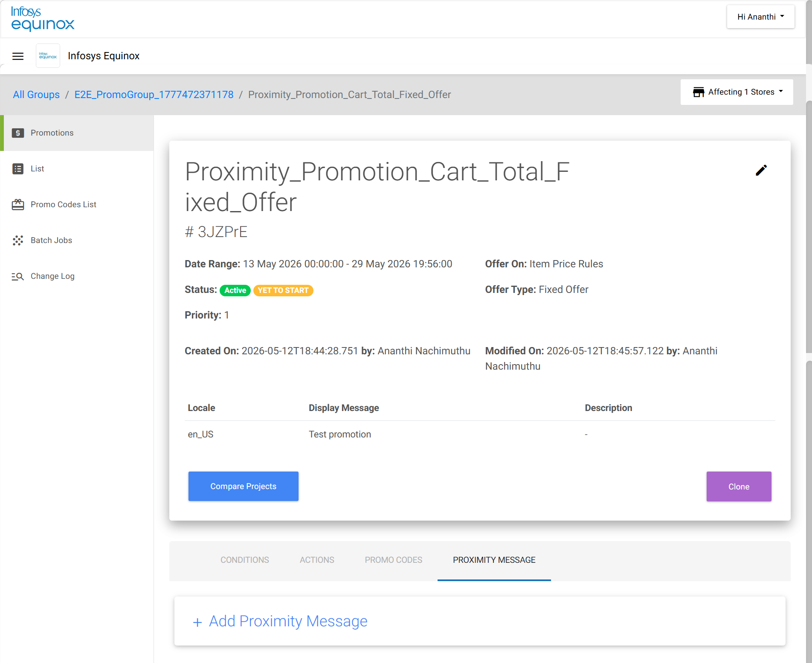Image resolution: width=812 pixels, height=663 pixels.
Task: Click the Proximity_Promotion_Cart_Total_Fixed_Offer breadcrumb text
Action: pyautogui.click(x=350, y=95)
